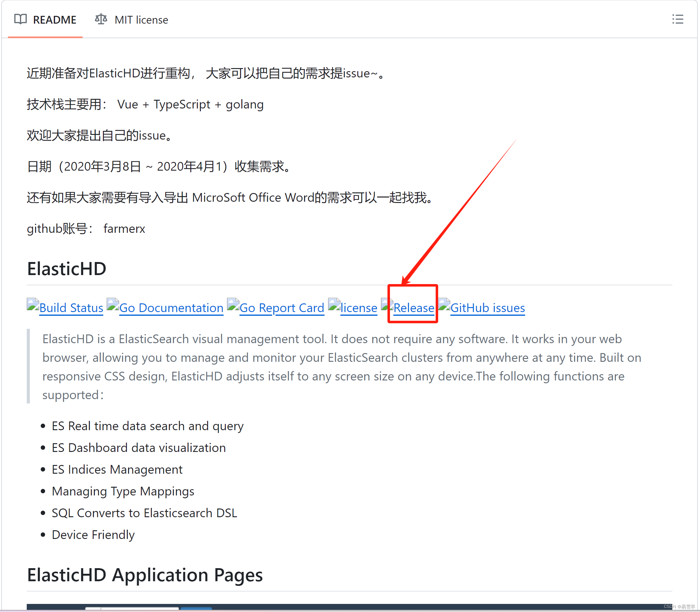Screen dimensions: 700x612
Task: Open the table of contents outline icon
Action: [678, 20]
